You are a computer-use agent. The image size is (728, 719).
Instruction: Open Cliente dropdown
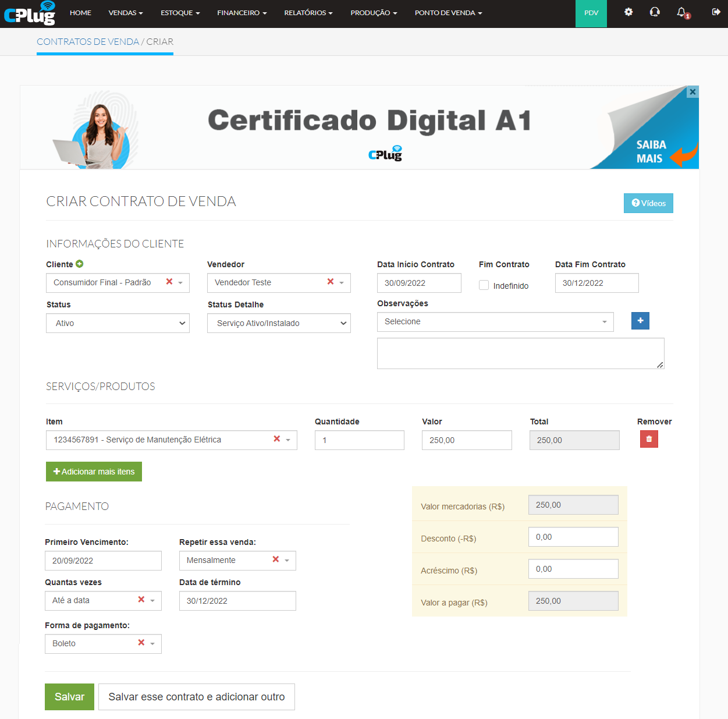[118, 283]
